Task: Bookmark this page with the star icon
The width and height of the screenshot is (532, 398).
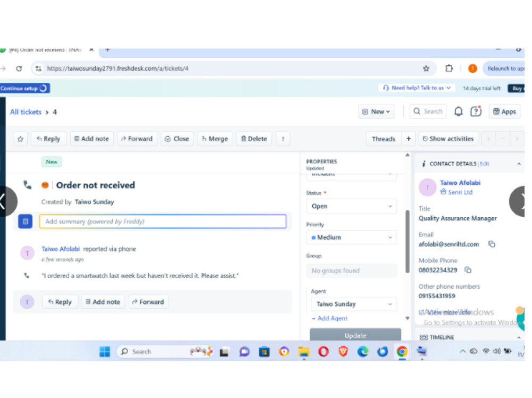Action: point(426,69)
